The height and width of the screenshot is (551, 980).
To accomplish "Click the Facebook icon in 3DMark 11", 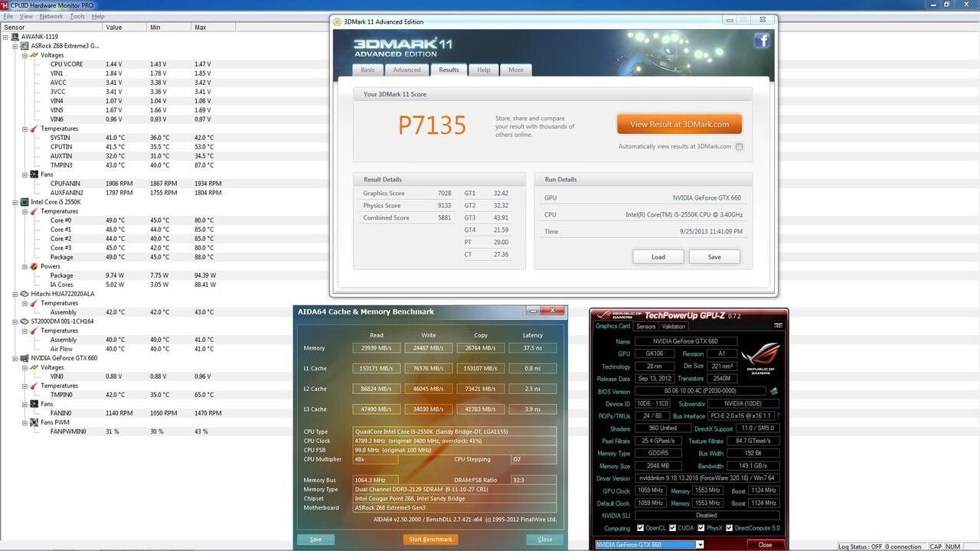I will click(761, 41).
